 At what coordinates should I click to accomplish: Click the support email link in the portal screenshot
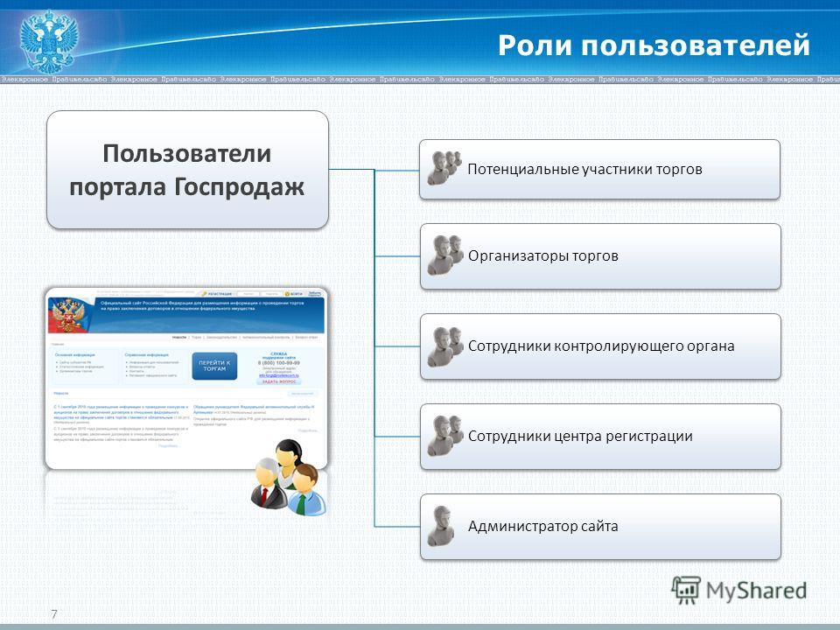click(x=278, y=375)
